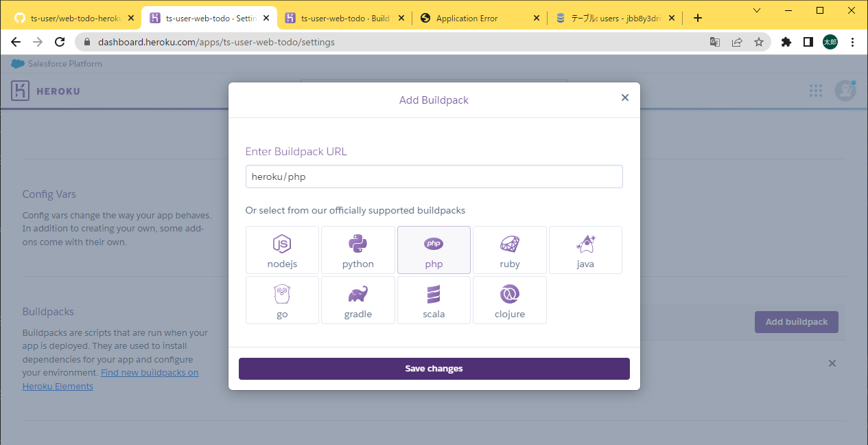Toggle Chrome side panel icon

(808, 42)
